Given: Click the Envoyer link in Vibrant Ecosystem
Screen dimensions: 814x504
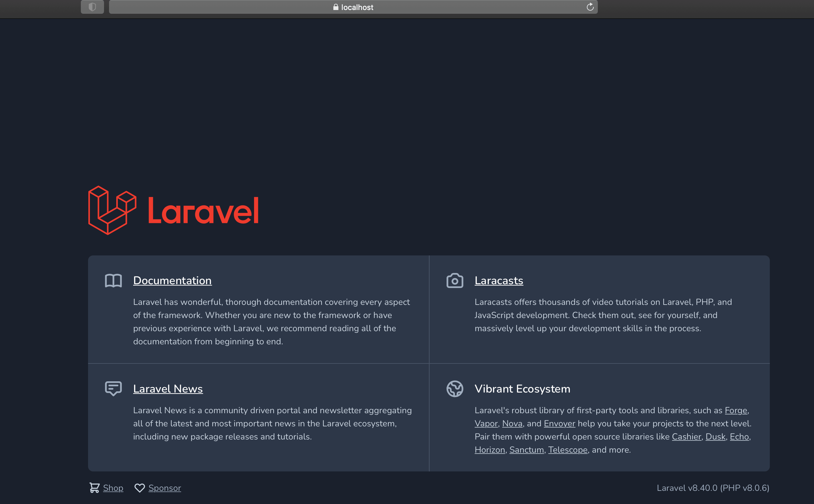Looking at the screenshot, I should click(x=559, y=423).
